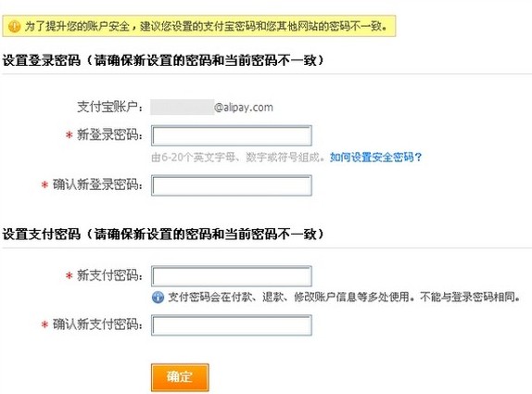Click the 支付宝账户 label
The height and width of the screenshot is (394, 532).
(x=109, y=107)
